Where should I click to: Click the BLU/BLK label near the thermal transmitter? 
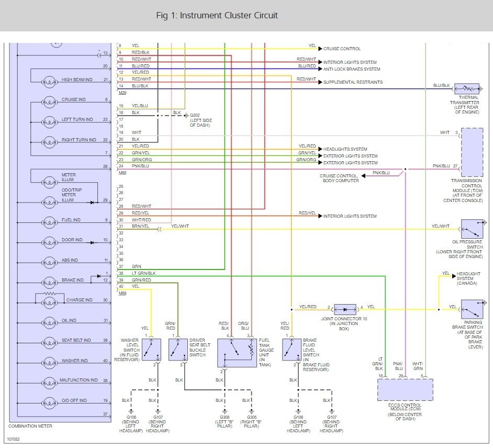tap(441, 85)
